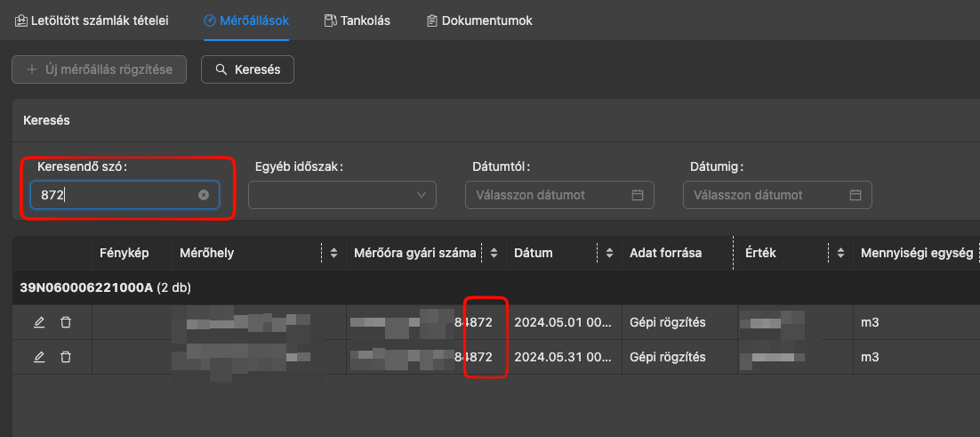The height and width of the screenshot is (437, 980).
Task: Focus the Keresendő szó input containing 872
Action: [x=125, y=195]
